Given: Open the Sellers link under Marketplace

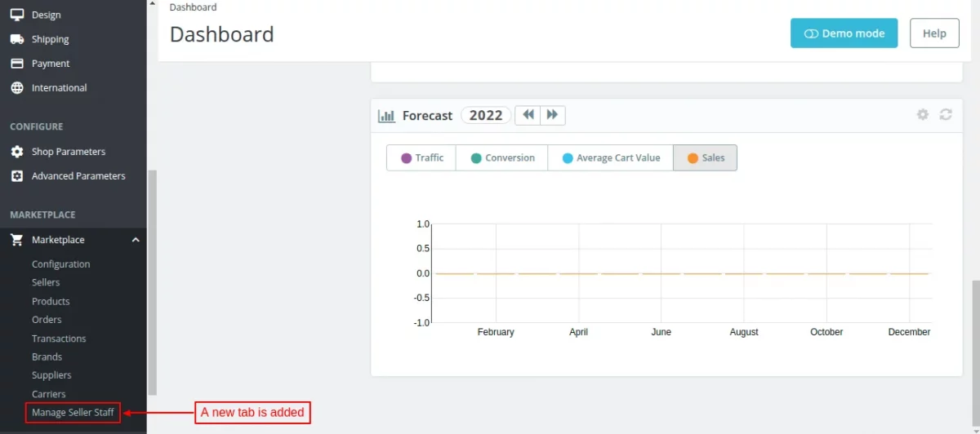Looking at the screenshot, I should click(x=46, y=282).
